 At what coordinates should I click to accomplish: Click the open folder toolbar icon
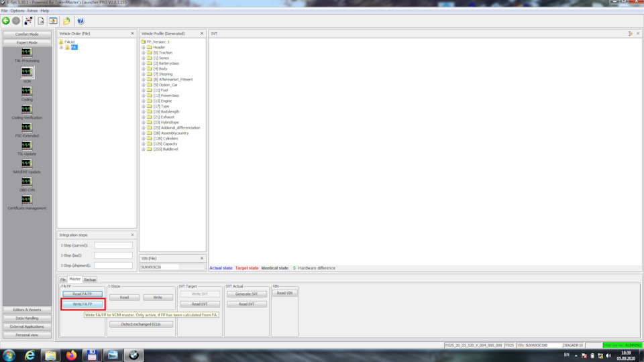click(x=66, y=21)
